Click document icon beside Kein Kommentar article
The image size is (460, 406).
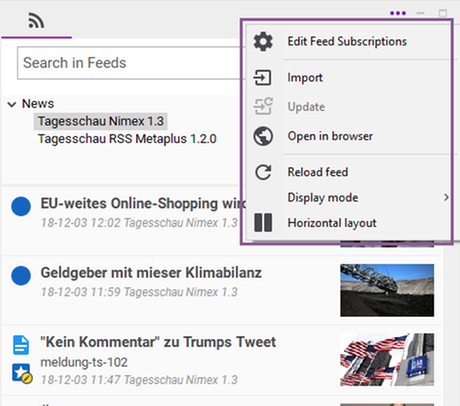[x=21, y=345]
